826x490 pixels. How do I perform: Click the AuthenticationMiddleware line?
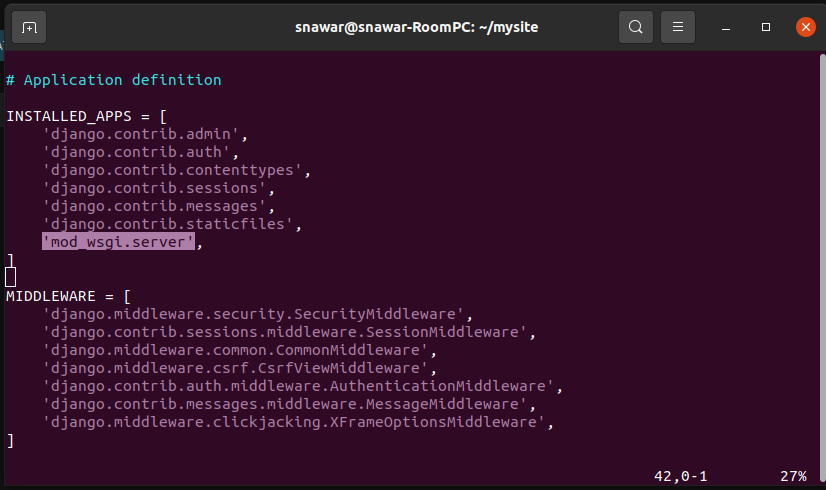pos(302,387)
